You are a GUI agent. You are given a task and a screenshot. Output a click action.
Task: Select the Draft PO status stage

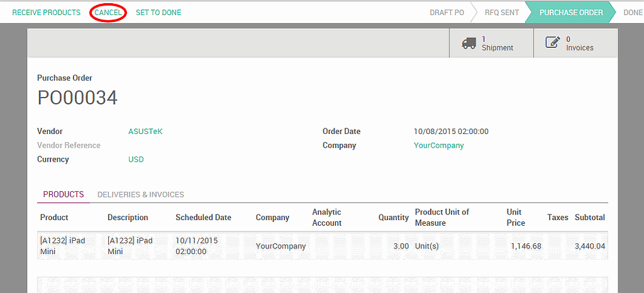(447, 13)
